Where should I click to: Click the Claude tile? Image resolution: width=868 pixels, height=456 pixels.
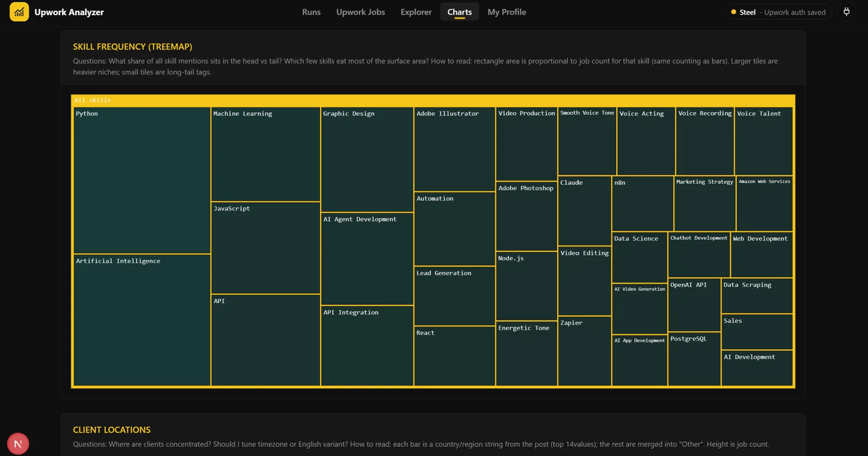click(585, 211)
